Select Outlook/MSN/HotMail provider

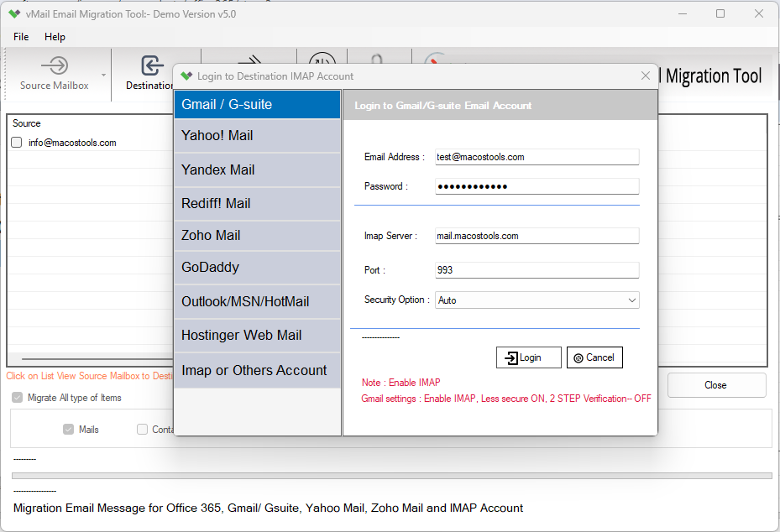257,302
